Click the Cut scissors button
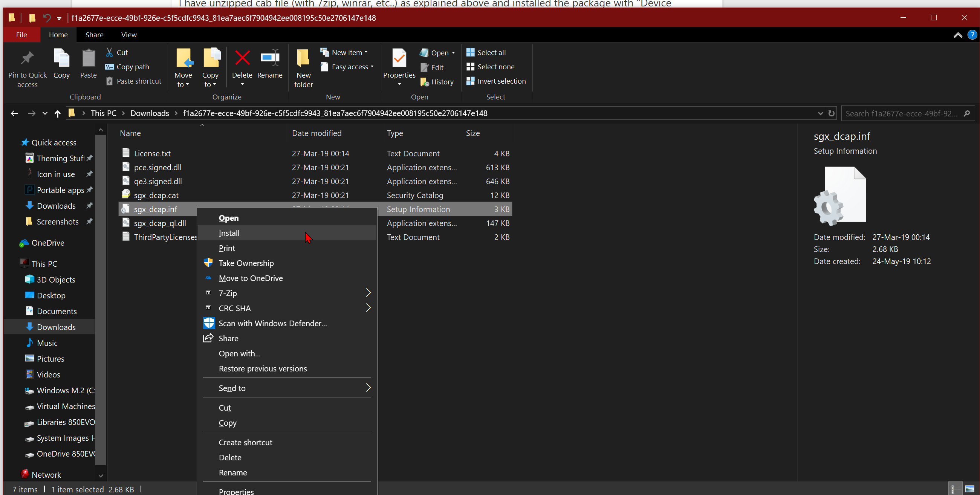This screenshot has width=980, height=495. [116, 52]
